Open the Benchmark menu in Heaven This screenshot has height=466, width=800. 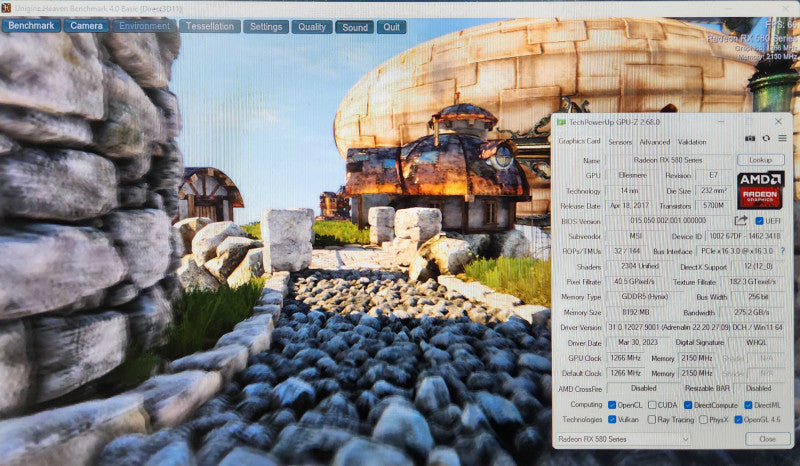tap(31, 26)
